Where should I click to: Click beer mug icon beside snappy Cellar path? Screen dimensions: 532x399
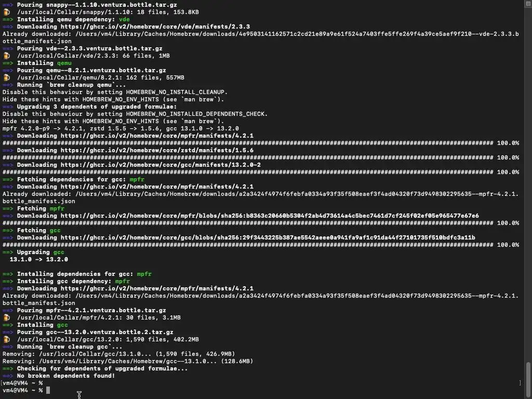pyautogui.click(x=6, y=12)
